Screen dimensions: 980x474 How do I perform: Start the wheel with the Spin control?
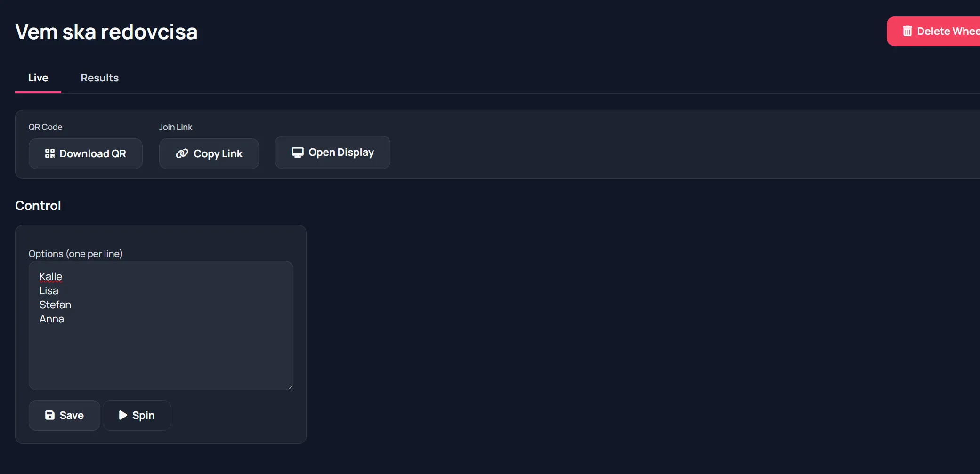click(x=137, y=415)
